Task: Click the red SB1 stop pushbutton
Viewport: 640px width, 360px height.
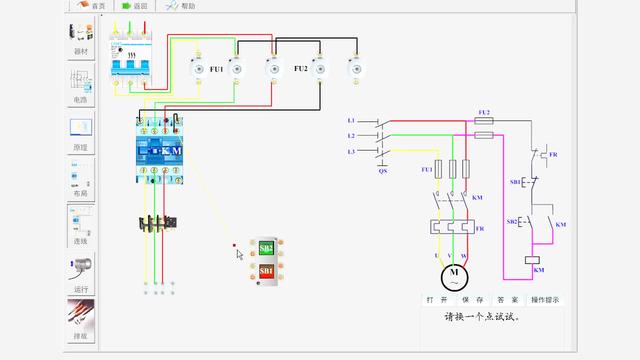Action: (x=266, y=271)
